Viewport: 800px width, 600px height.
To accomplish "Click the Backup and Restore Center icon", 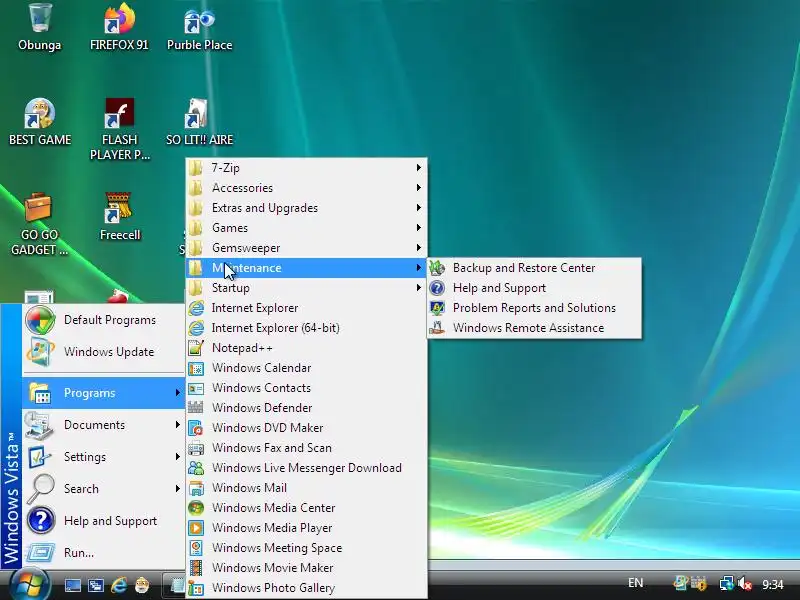I will (x=437, y=268).
